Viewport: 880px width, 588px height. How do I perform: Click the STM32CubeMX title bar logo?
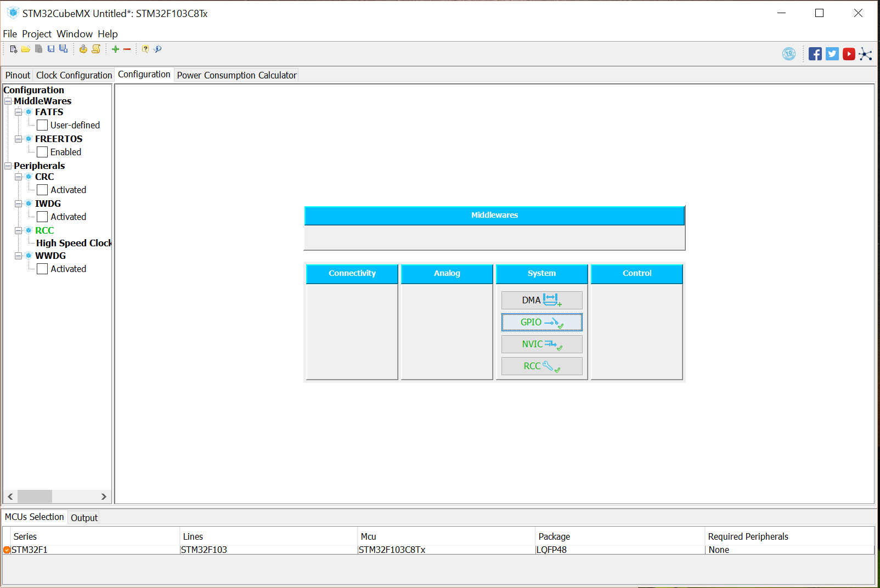tap(13, 13)
